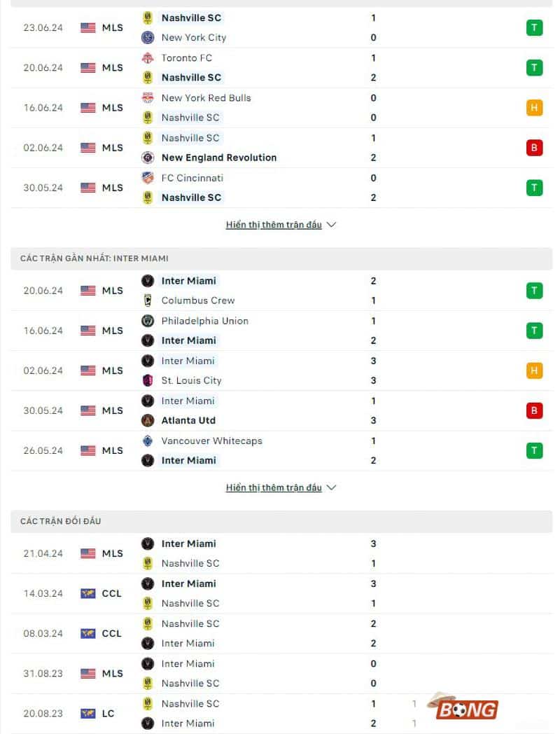Click the green T result badge for Nashville SC vs New York City
Image resolution: width=560 pixels, height=734 pixels.
coord(533,27)
